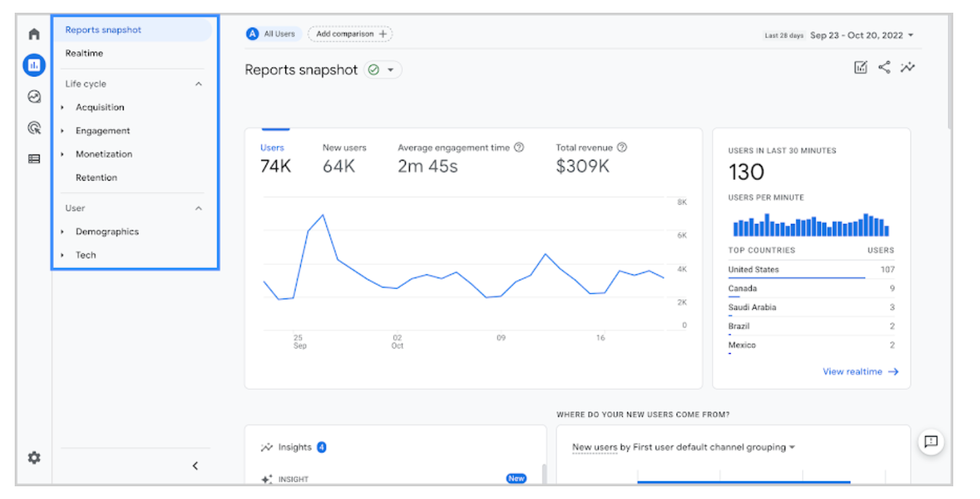Click the 130 users in last 30 minutes value

[x=746, y=173]
